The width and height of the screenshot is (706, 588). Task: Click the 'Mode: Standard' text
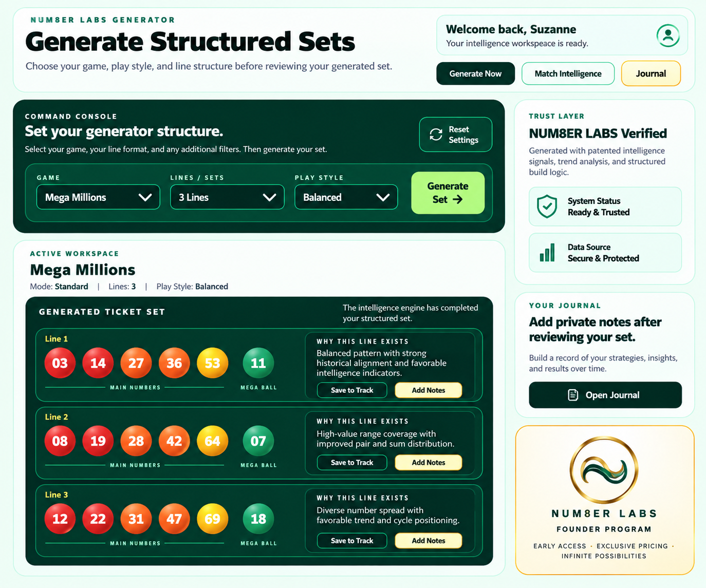(59, 287)
